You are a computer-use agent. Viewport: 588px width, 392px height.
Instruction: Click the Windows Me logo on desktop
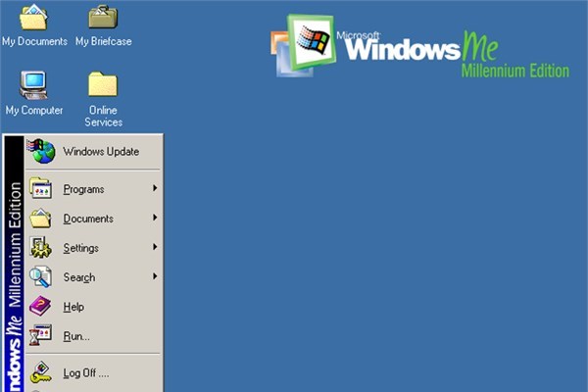point(421,49)
